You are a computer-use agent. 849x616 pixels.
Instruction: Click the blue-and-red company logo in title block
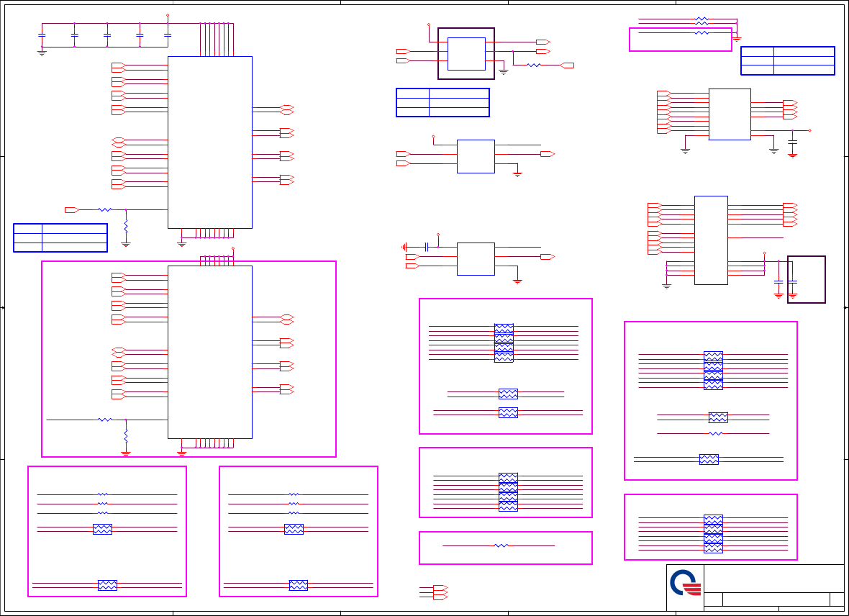point(686,583)
